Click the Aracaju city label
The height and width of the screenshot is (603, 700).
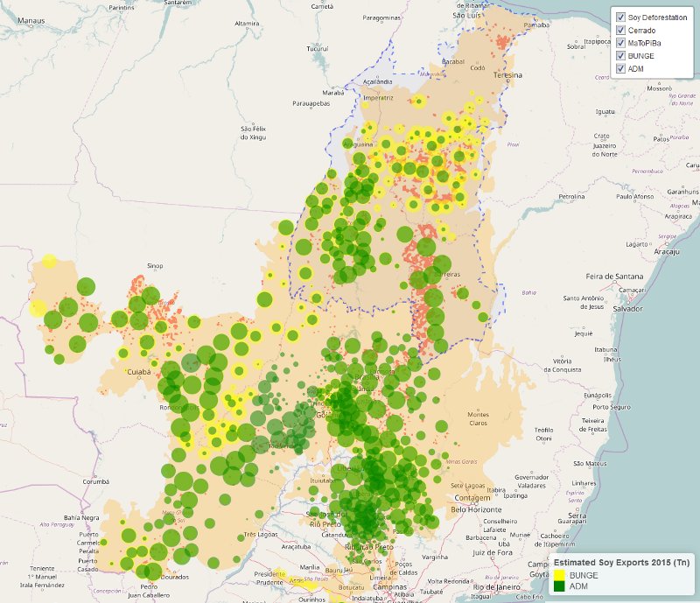tap(667, 252)
